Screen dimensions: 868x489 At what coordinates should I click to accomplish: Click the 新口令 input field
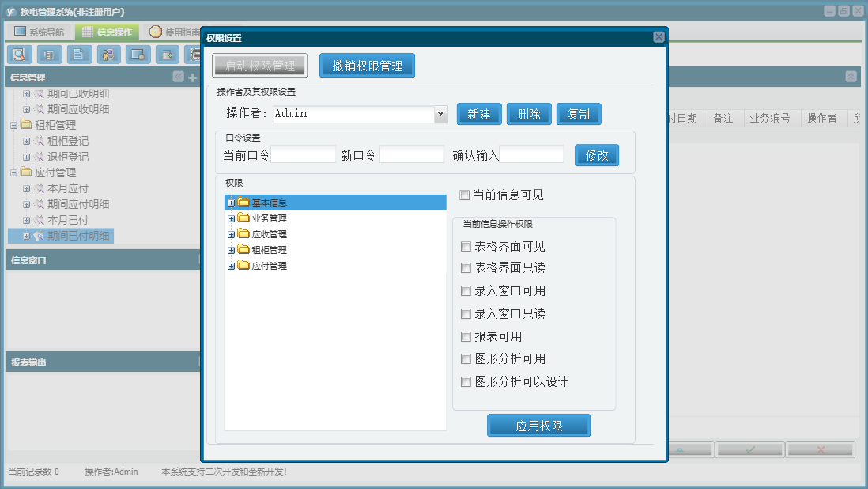[x=412, y=155]
